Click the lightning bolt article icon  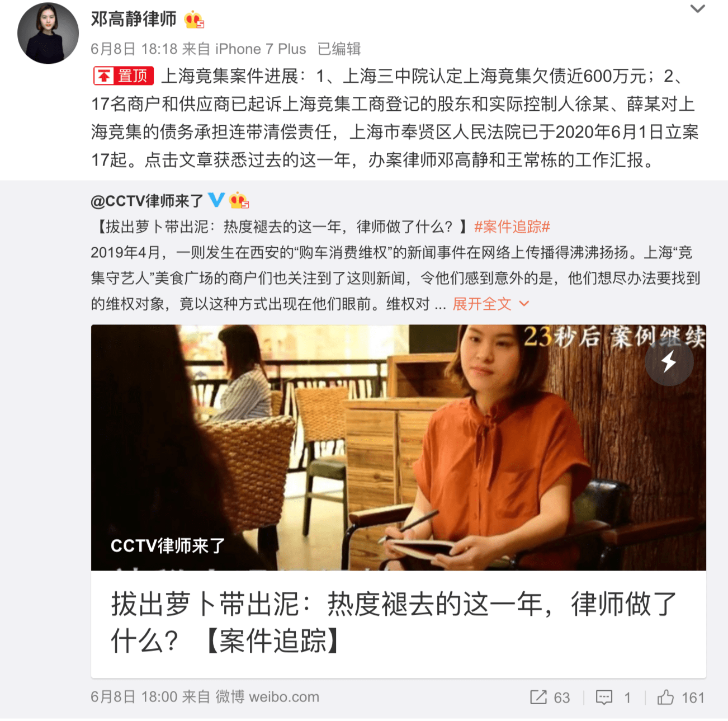point(669,361)
